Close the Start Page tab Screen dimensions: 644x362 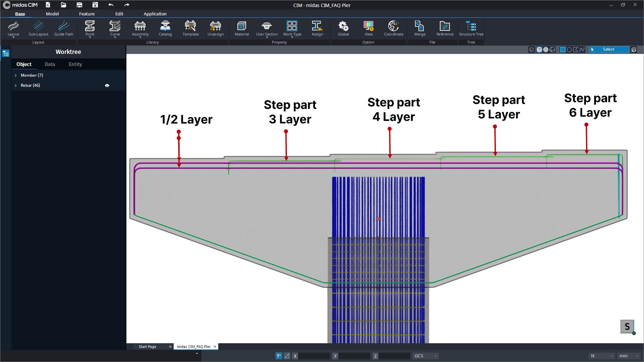(x=170, y=347)
